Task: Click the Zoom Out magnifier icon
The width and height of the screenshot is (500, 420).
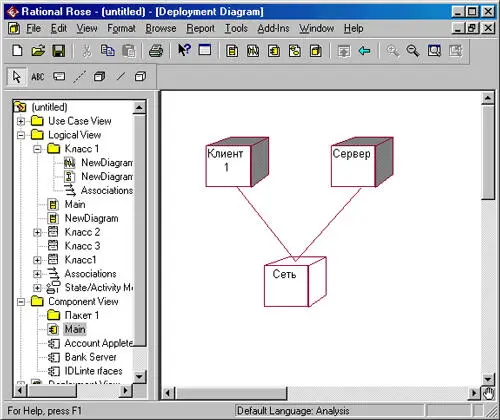Action: tap(413, 51)
